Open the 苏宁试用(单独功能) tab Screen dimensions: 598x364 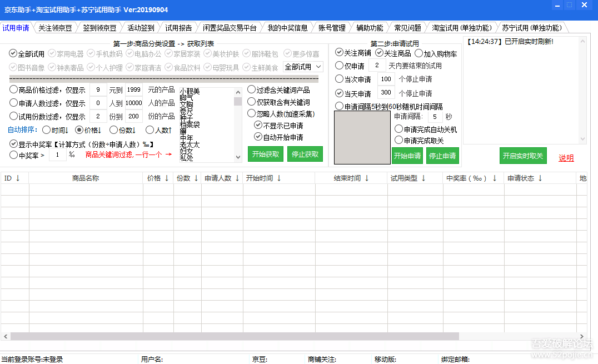pos(532,28)
